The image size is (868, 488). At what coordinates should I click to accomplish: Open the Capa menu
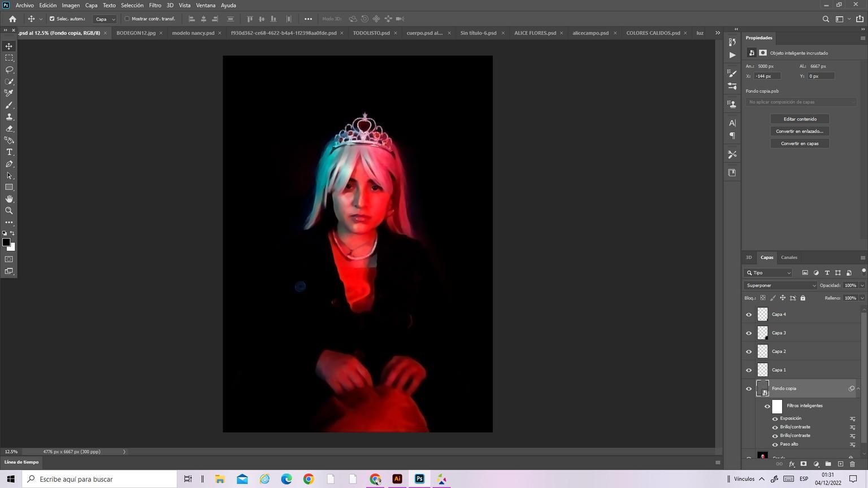tap(91, 5)
